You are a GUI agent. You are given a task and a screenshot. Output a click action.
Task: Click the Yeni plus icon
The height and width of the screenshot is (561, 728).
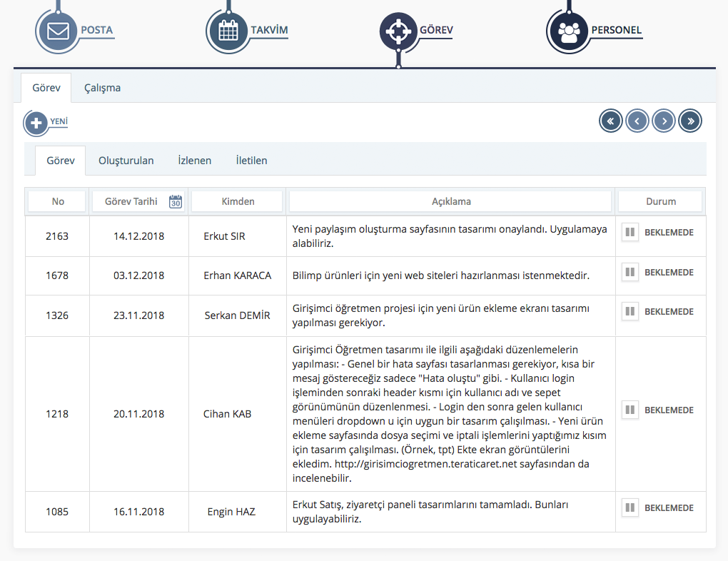(36, 123)
